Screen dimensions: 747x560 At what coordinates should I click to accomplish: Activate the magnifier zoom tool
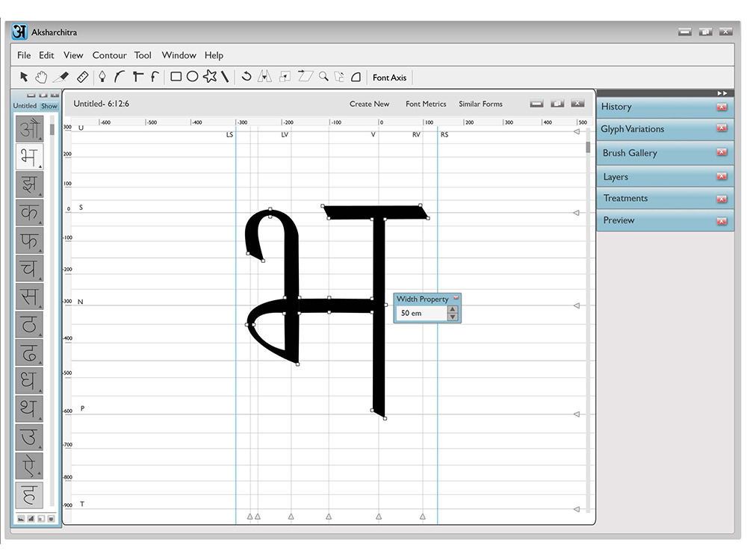pyautogui.click(x=323, y=76)
